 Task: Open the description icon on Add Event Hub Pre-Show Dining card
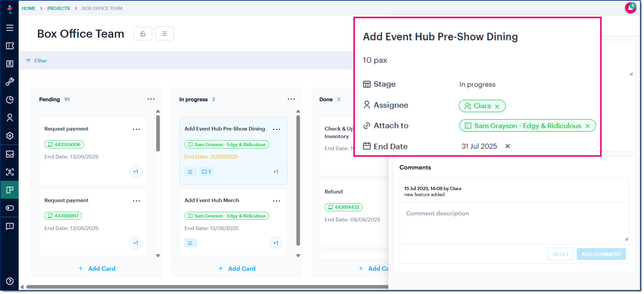190,172
